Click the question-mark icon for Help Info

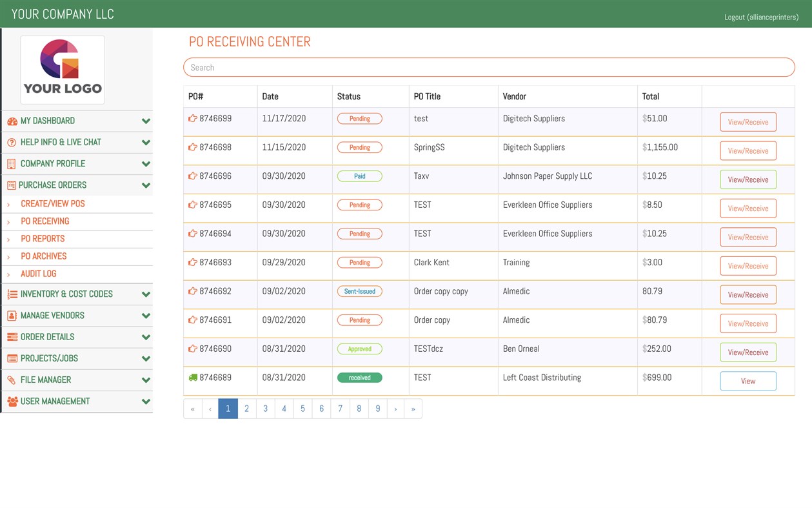coord(12,142)
